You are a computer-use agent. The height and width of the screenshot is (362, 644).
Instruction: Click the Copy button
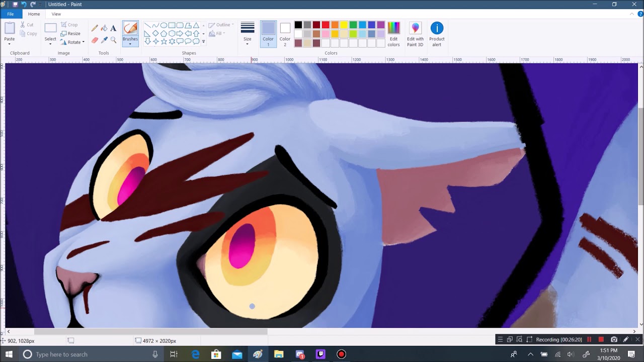coord(28,34)
